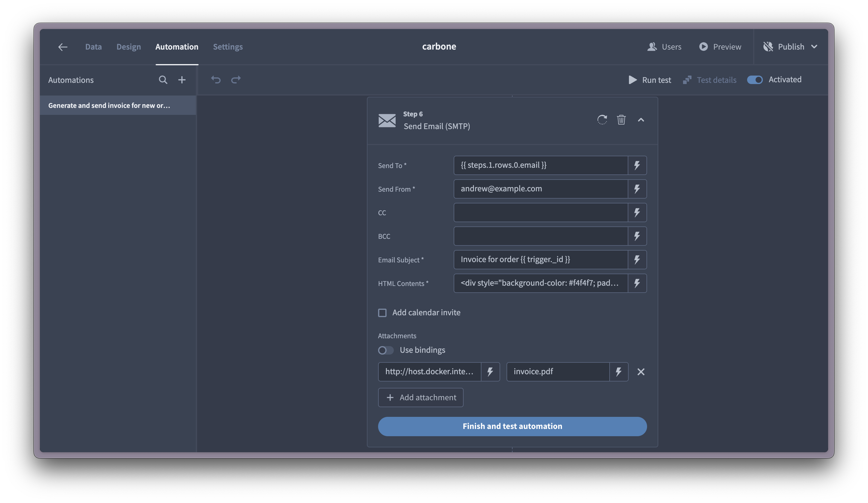868x503 pixels.
Task: Open bindings for Email Subject field
Action: point(637,260)
